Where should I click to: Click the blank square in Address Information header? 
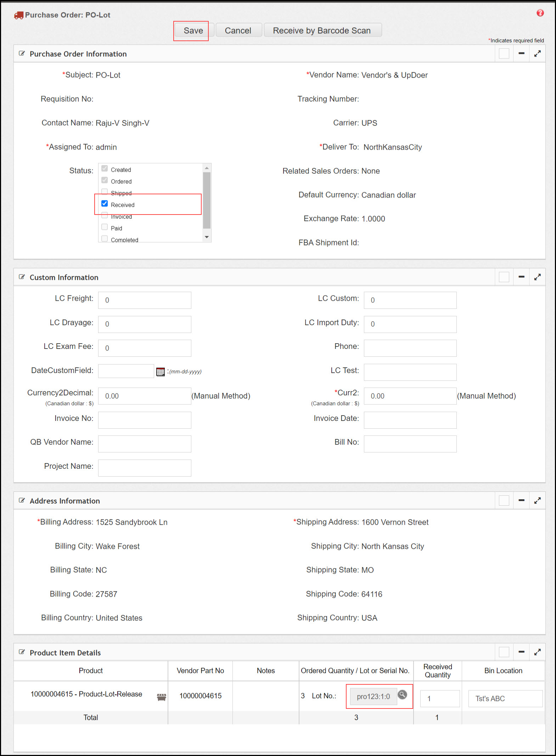point(504,500)
